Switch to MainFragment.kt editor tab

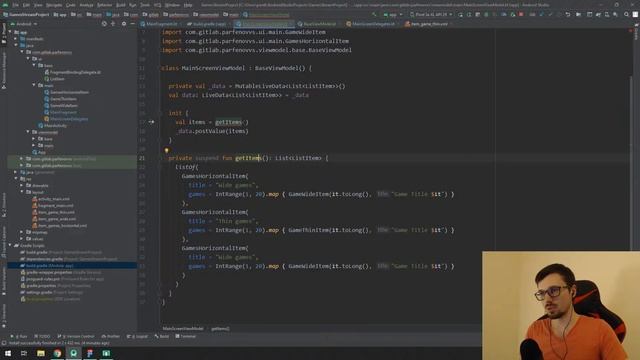[x=161, y=24]
